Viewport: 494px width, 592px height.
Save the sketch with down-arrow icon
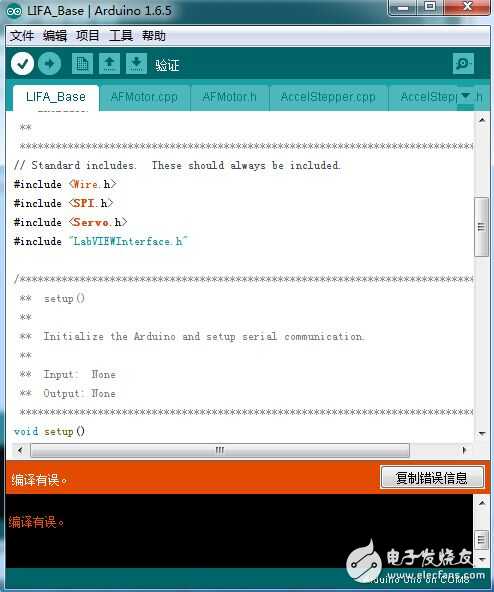tap(136, 63)
